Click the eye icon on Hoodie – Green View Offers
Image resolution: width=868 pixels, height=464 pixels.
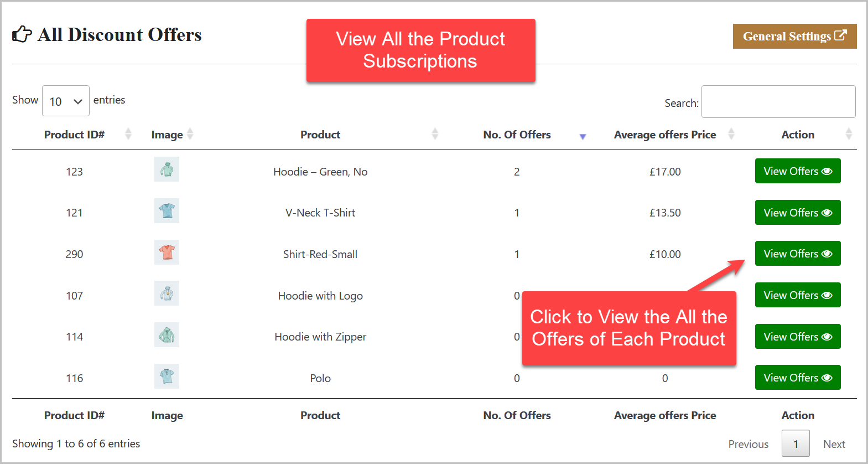tap(827, 171)
